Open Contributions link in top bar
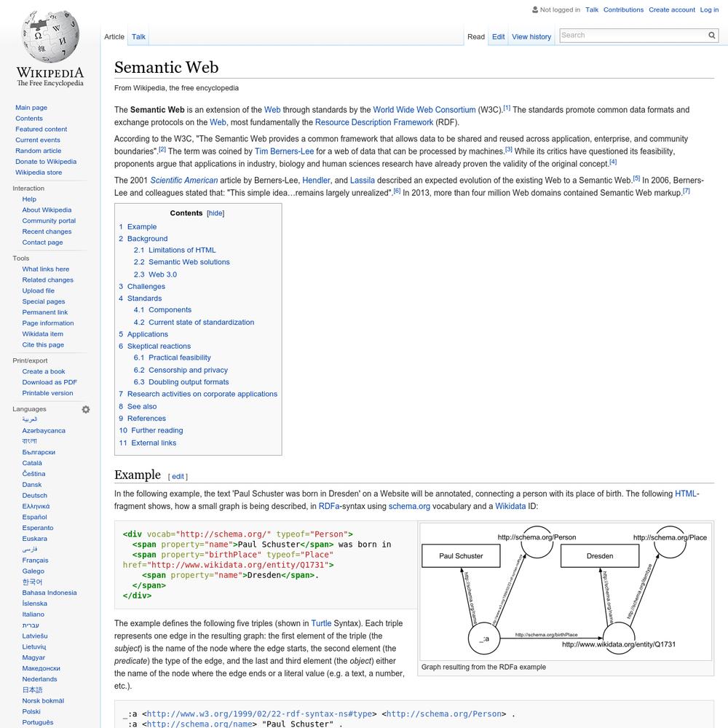Image resolution: width=728 pixels, height=728 pixels. [x=623, y=9]
